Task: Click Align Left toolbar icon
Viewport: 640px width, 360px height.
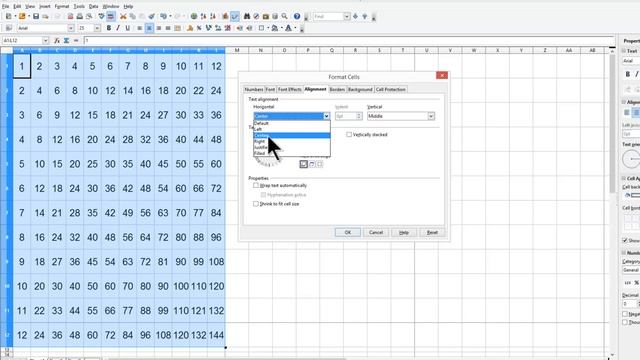Action: pyautogui.click(x=140, y=28)
